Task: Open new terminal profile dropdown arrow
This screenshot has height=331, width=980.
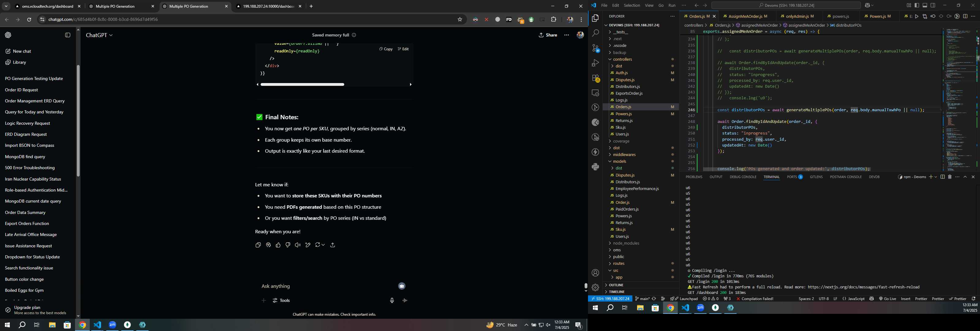Action: [x=936, y=177]
